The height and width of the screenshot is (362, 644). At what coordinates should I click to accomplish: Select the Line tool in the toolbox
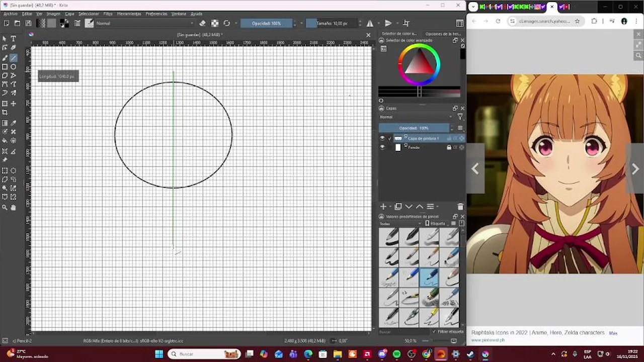[14, 58]
